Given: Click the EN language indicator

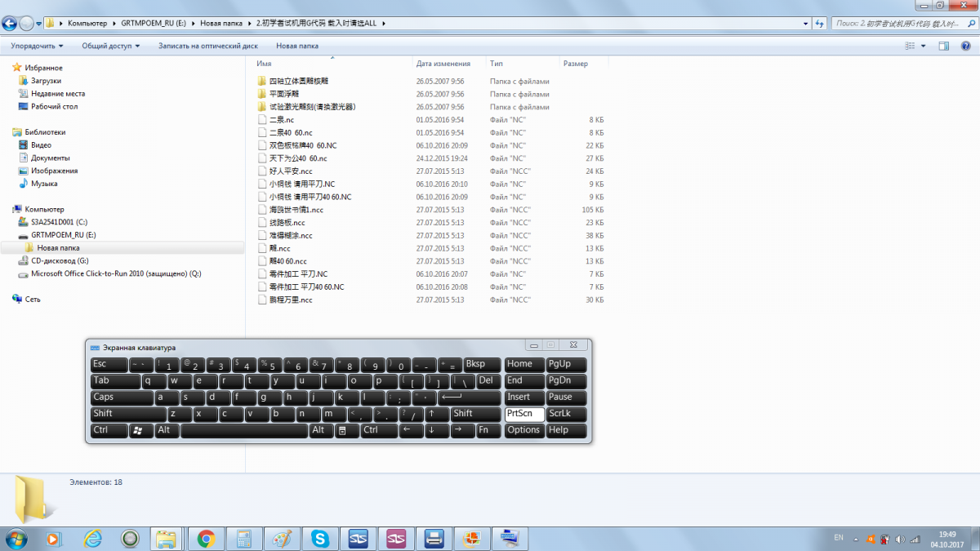Looking at the screenshot, I should (839, 538).
